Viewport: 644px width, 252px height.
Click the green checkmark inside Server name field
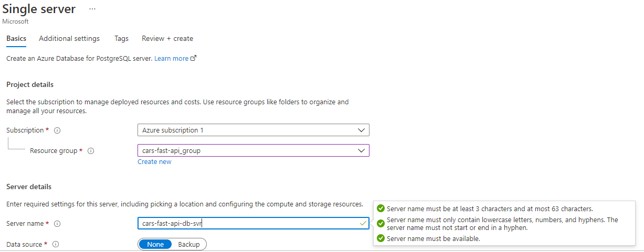(x=363, y=224)
